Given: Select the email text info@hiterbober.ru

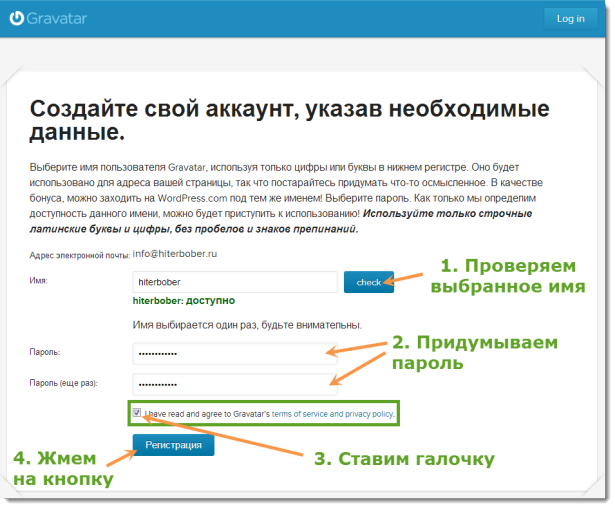Looking at the screenshot, I should point(175,254).
